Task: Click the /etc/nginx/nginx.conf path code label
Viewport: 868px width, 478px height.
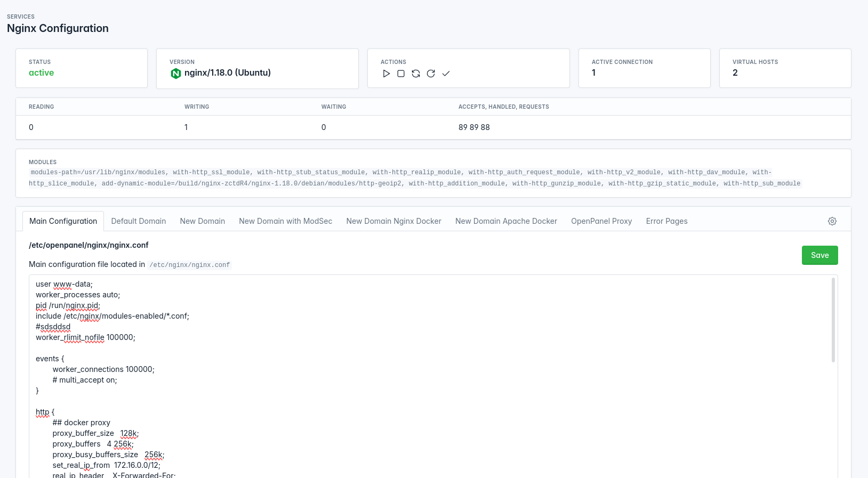Action: [189, 265]
